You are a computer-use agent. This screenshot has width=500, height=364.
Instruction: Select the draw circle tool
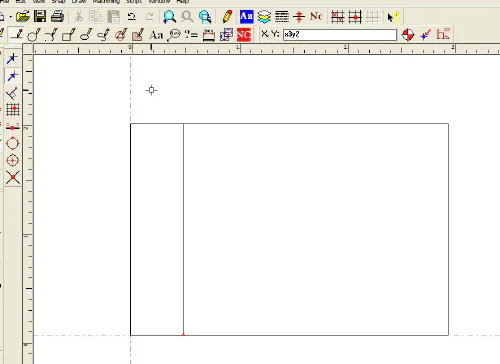pos(34,35)
